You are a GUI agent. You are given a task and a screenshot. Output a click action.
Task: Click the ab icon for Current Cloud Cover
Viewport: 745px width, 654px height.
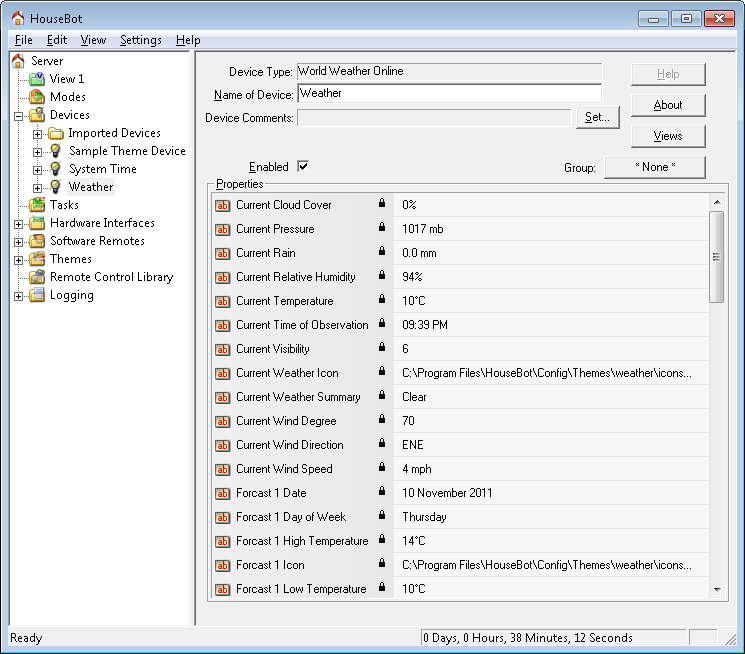222,205
